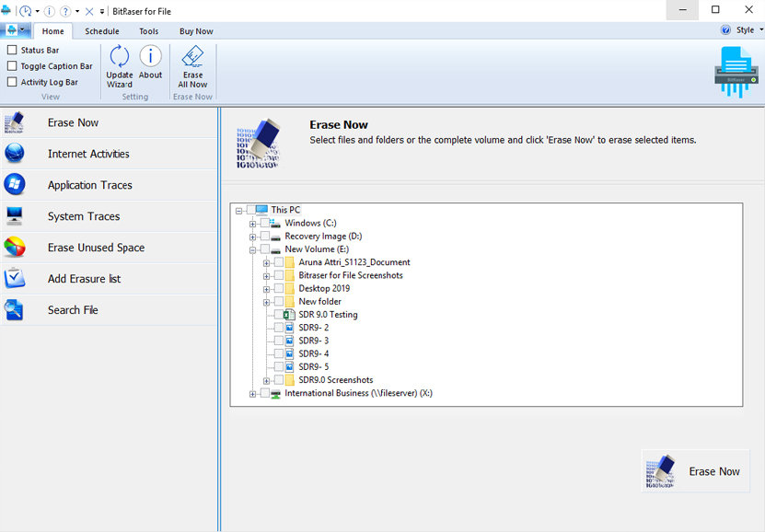Open the application menu button dropdown
Screen dimensions: 765x532
(16, 30)
